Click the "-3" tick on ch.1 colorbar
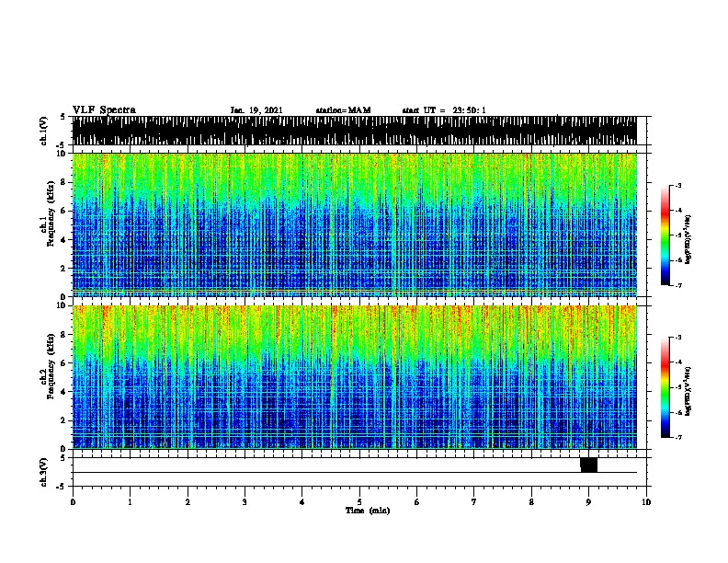 pyautogui.click(x=678, y=185)
